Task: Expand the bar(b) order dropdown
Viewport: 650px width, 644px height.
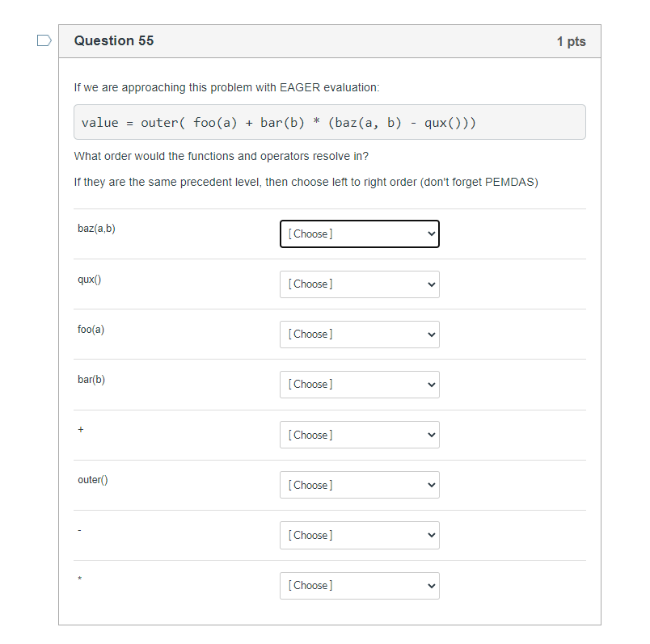Action: pos(360,385)
